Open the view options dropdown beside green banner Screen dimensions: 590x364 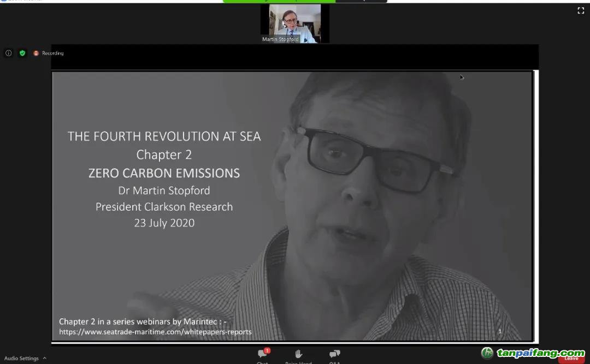(361, 1)
